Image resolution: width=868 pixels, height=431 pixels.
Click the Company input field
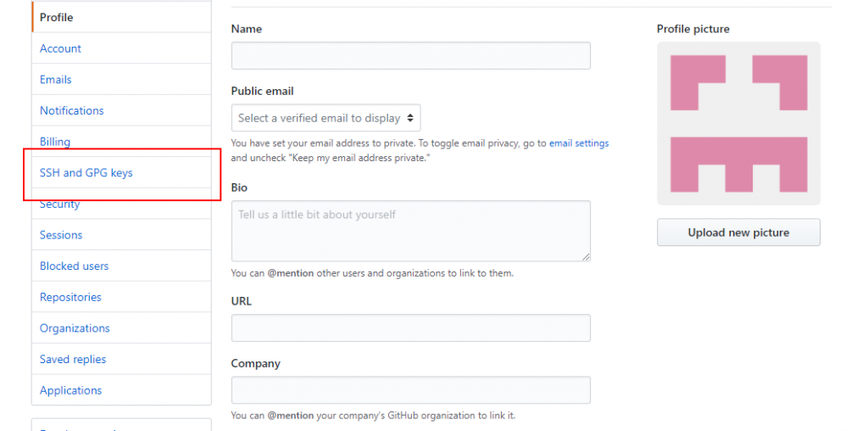tap(410, 390)
